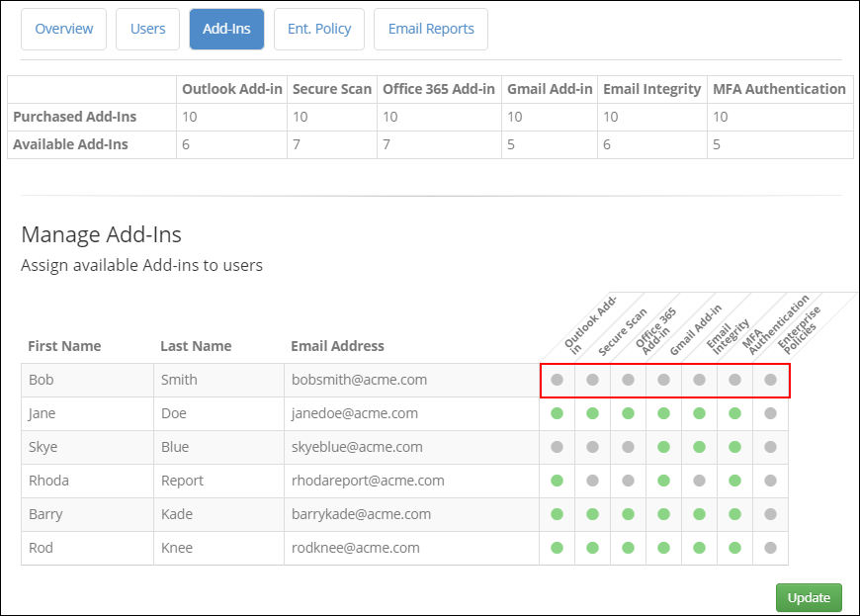Select the bobsmith@acme.com email cell
860x616 pixels.
tap(411, 380)
